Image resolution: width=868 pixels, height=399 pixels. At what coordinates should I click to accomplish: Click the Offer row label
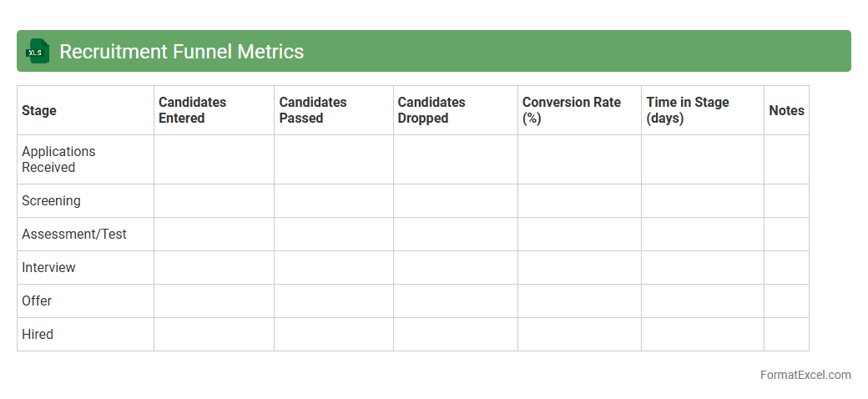point(37,301)
